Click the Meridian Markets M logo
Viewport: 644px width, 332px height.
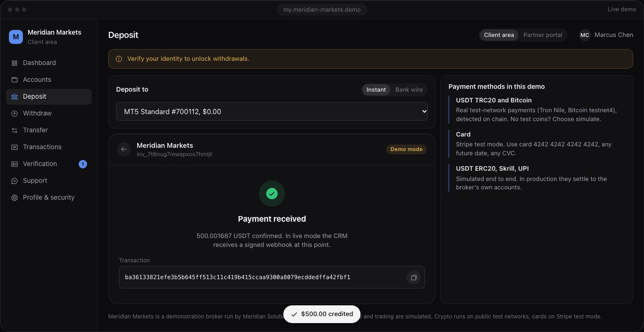16,37
